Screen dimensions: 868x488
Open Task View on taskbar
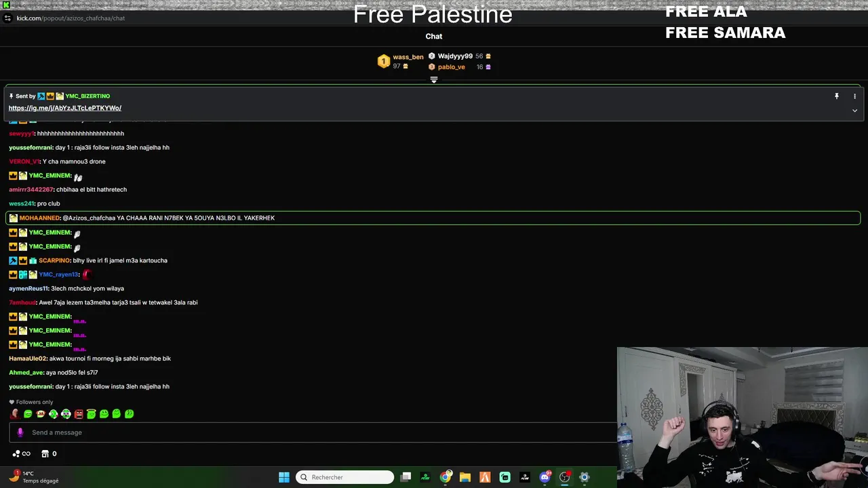tap(406, 477)
